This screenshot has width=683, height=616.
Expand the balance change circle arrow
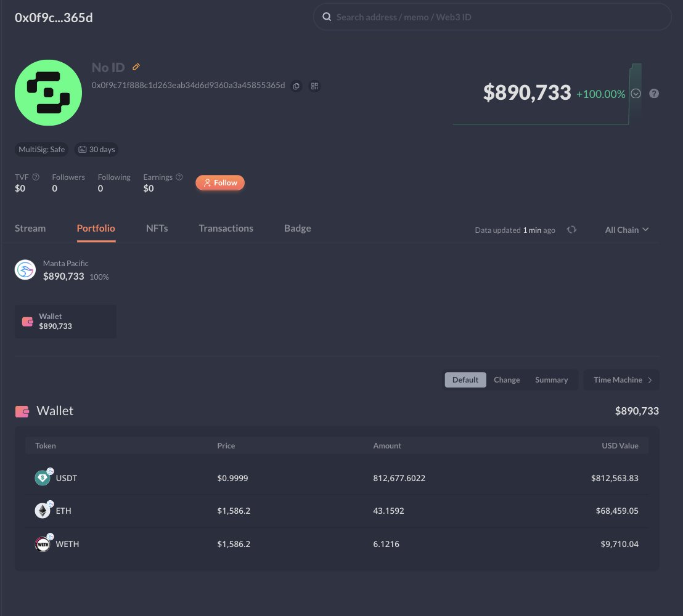coord(636,94)
